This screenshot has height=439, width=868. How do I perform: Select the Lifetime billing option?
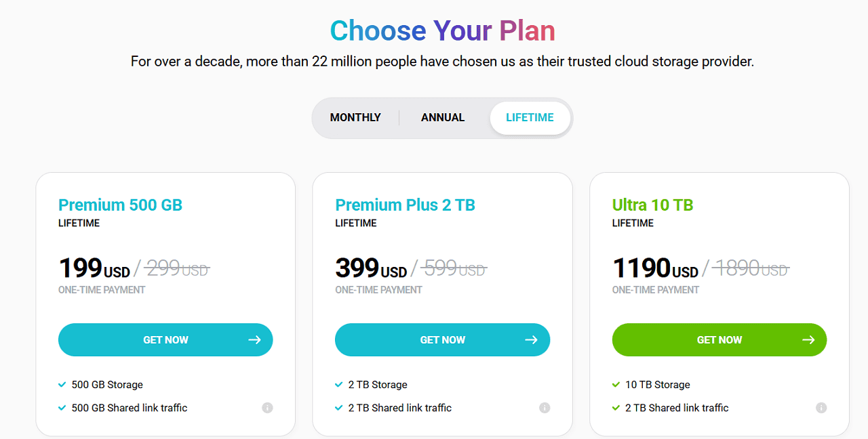click(x=530, y=118)
